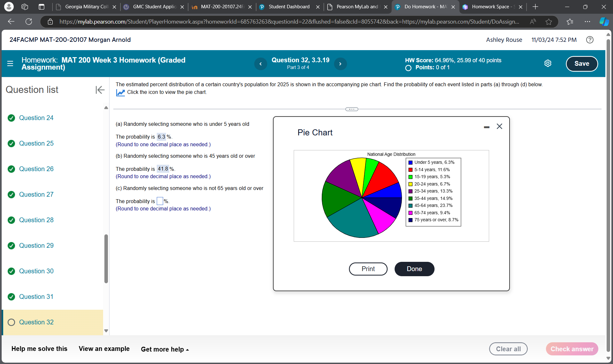The width and height of the screenshot is (613, 364).
Task: Expand the collapsed divider ellipsis handle
Action: (352, 109)
